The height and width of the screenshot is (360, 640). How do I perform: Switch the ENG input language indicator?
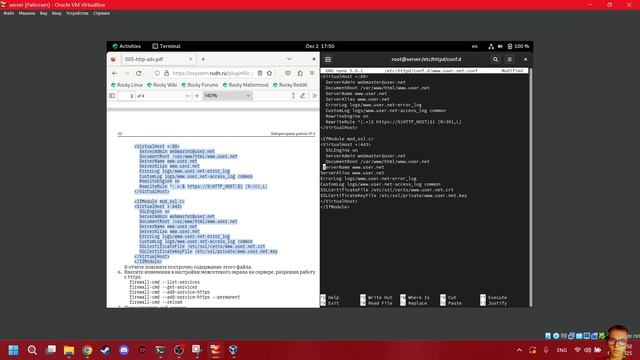click(562, 350)
